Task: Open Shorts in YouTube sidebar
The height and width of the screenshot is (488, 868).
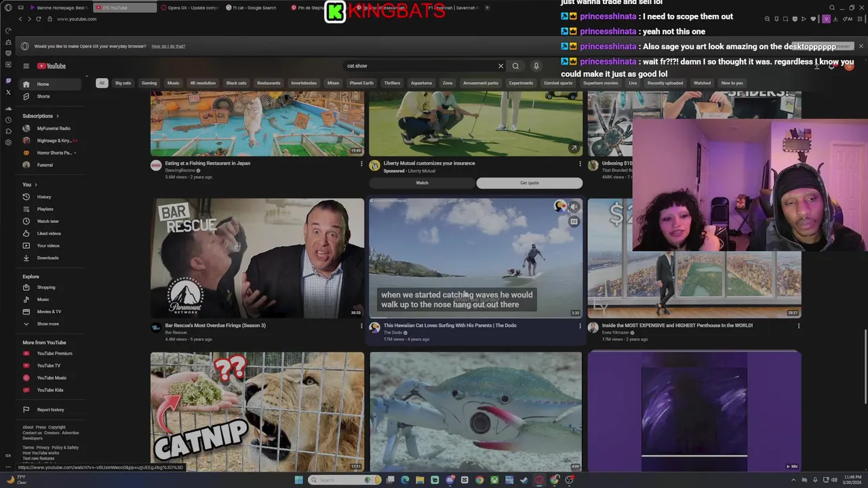Action: [52, 96]
